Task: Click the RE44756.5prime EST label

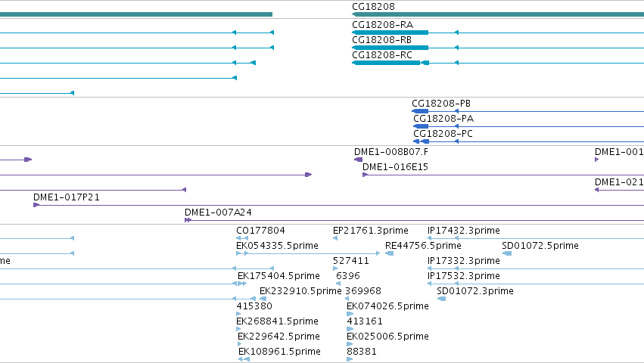Action: click(423, 246)
